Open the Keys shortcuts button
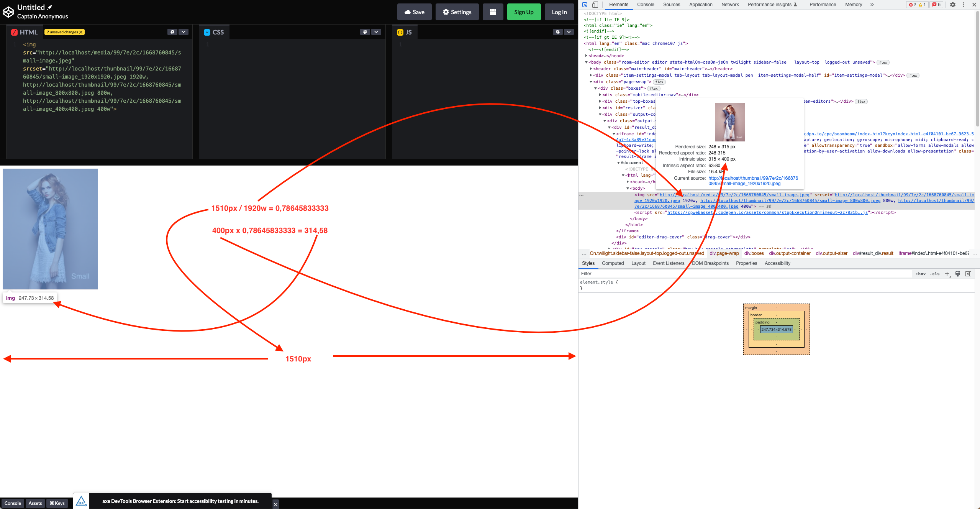The image size is (980, 509). [x=57, y=503]
